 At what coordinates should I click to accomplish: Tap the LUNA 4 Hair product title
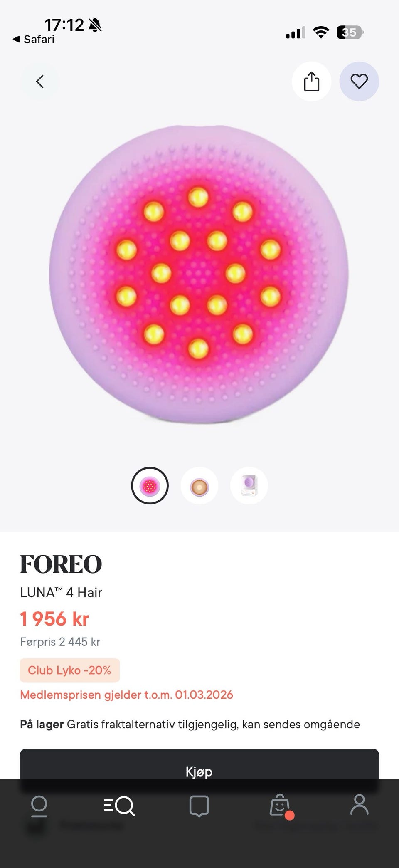point(61,593)
